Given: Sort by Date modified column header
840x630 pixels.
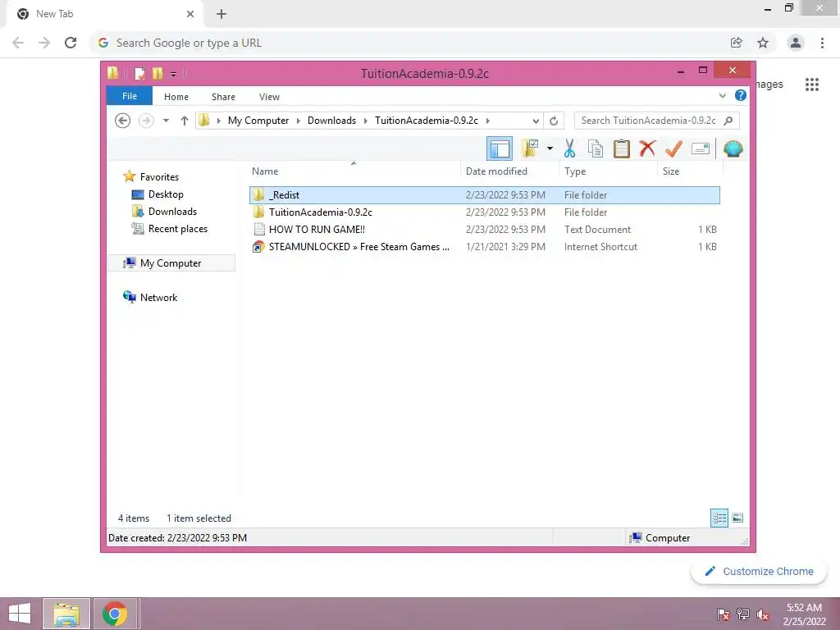Looking at the screenshot, I should (x=509, y=171).
